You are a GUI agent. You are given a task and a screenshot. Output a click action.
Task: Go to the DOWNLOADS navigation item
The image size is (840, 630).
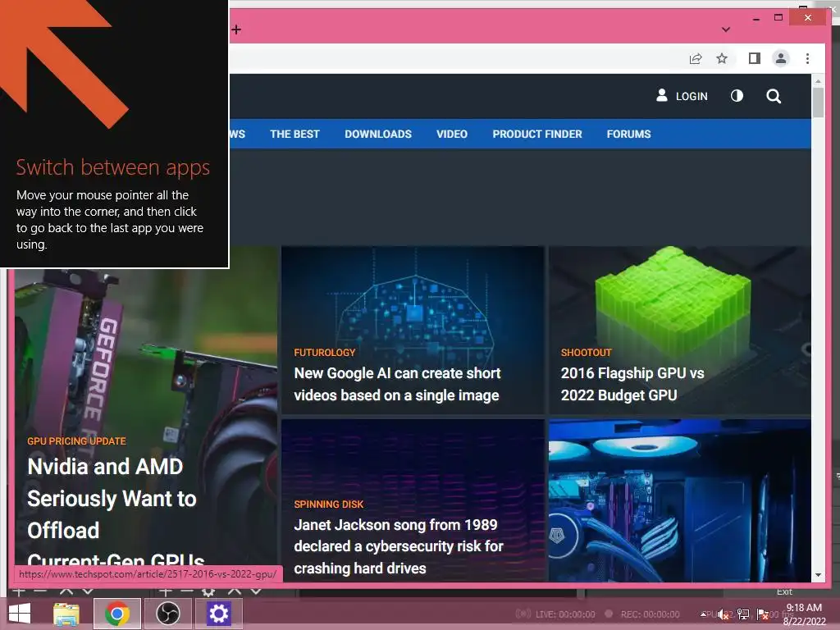(x=378, y=134)
